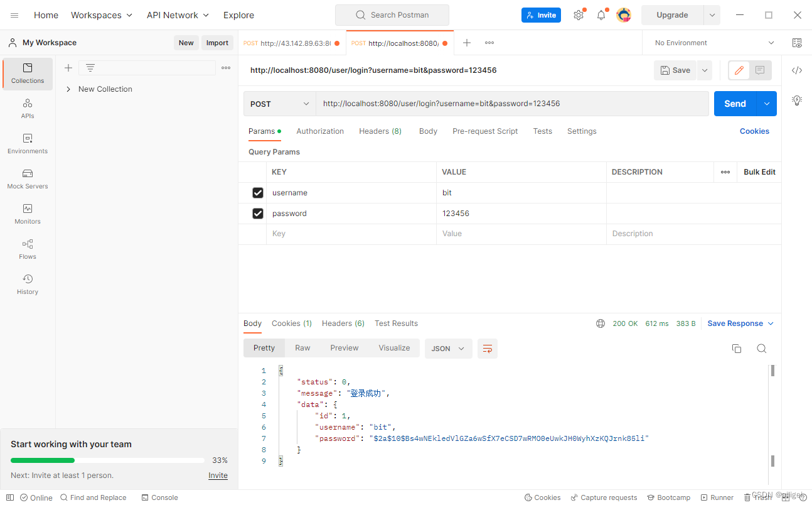Switch to the Tests tab

[x=543, y=131]
